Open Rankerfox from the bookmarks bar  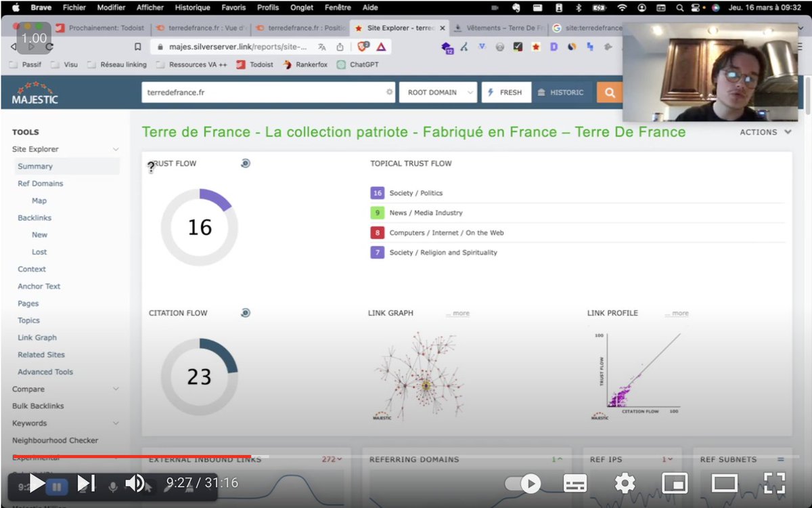click(313, 66)
